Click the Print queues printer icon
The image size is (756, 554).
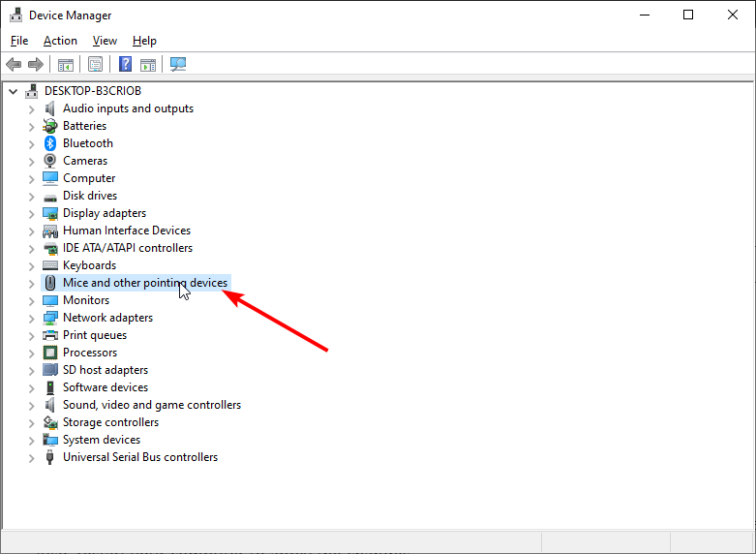[x=50, y=335]
